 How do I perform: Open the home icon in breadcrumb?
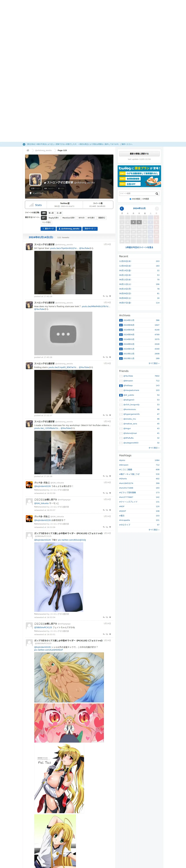tap(28, 150)
